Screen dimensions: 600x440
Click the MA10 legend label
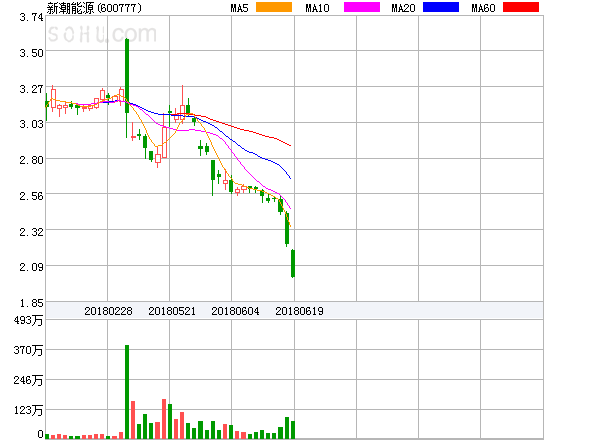click(x=317, y=8)
